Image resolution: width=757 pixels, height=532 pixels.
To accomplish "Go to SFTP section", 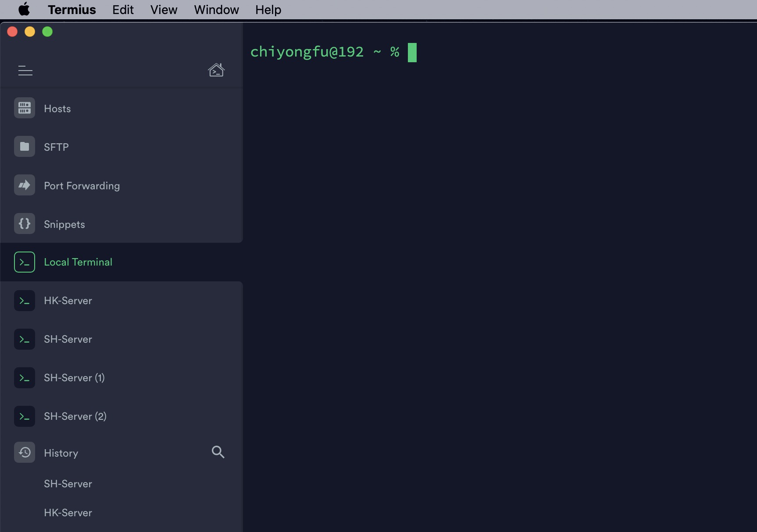I will coord(56,147).
